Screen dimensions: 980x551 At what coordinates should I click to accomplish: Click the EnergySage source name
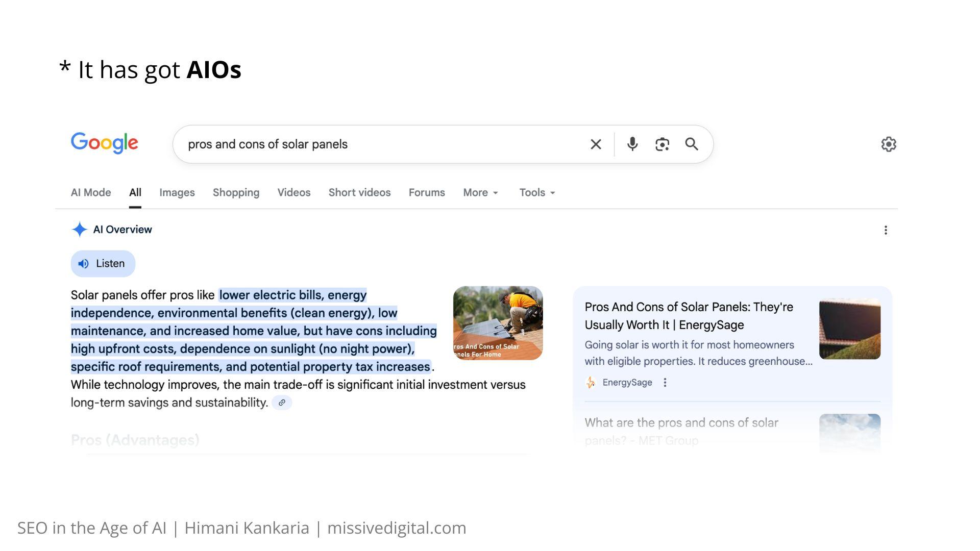coord(627,383)
